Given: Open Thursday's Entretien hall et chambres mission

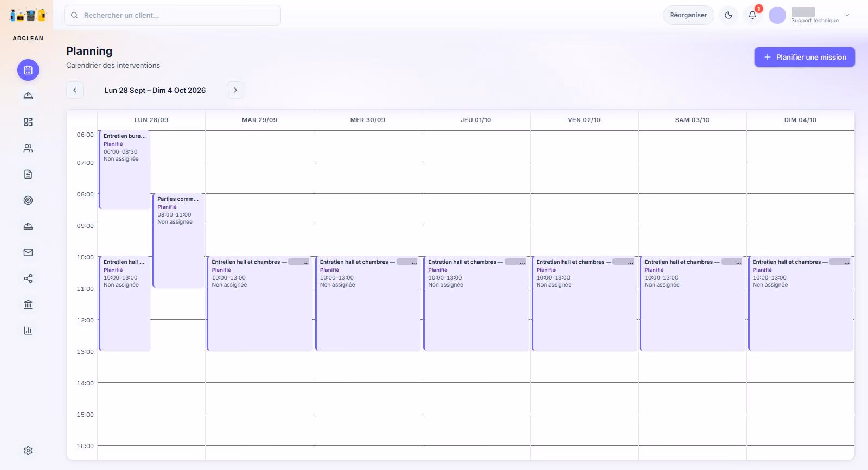Looking at the screenshot, I should point(476,303).
